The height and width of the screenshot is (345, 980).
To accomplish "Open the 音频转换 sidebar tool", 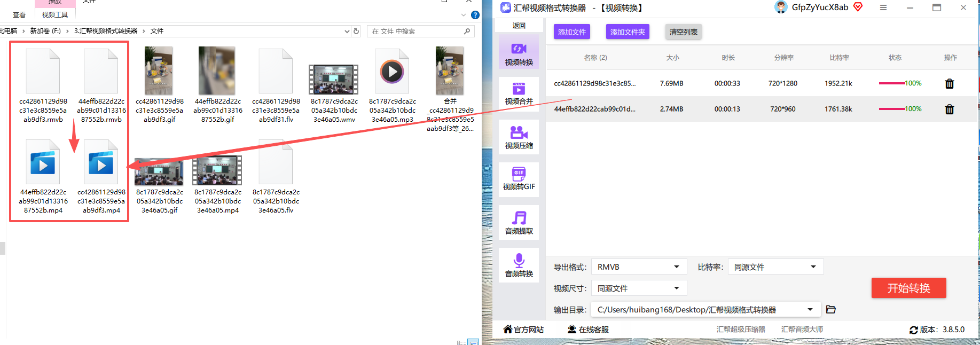I will (x=519, y=265).
